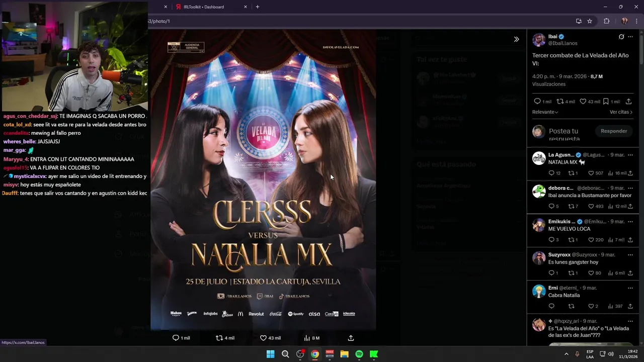The image size is (644, 362).
Task: Open @IbaiLlanos handle link
Action: click(x=563, y=44)
